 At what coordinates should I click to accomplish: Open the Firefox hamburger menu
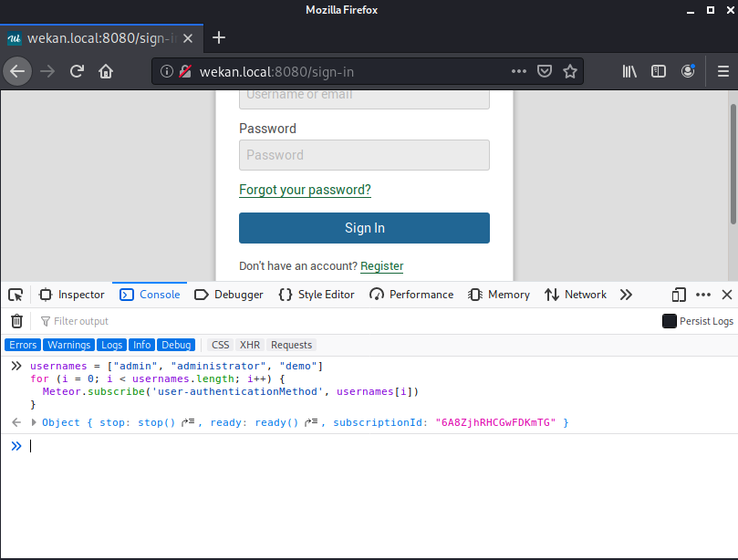coord(722,71)
